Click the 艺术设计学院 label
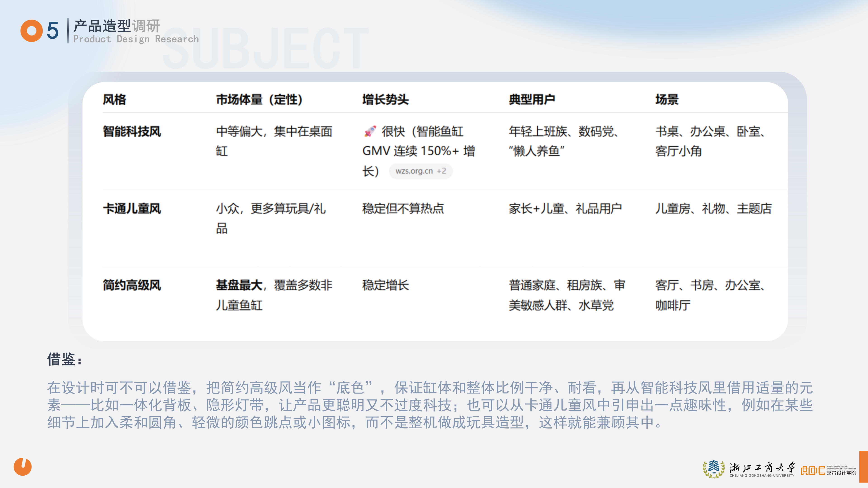The width and height of the screenshot is (868, 488). click(x=841, y=473)
